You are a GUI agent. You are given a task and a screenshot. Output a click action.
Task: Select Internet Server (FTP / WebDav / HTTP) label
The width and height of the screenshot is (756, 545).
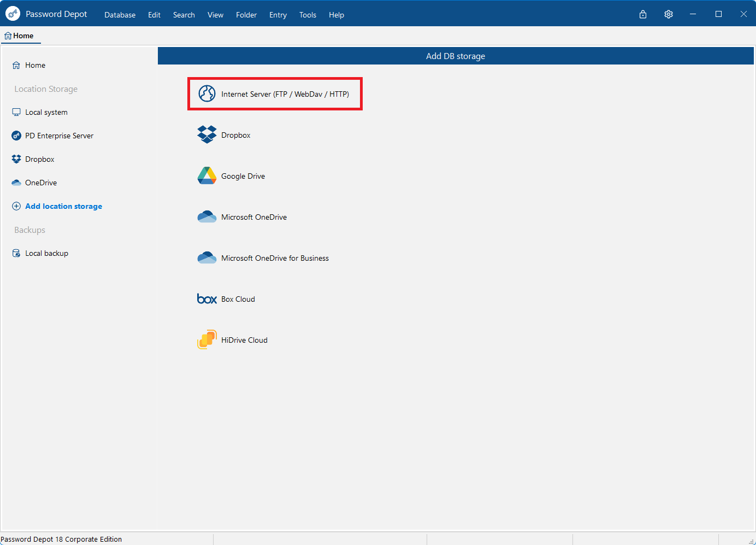[285, 94]
